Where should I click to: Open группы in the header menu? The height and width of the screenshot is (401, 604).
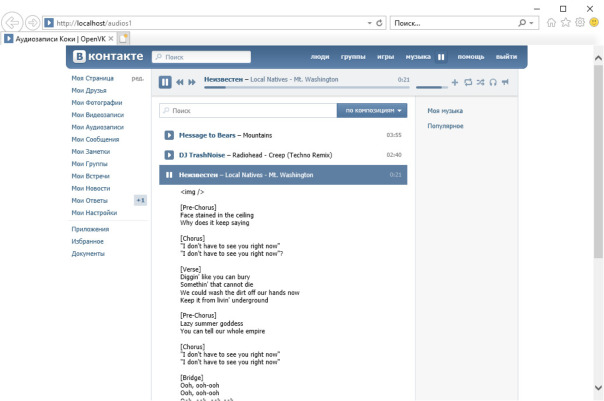(353, 57)
